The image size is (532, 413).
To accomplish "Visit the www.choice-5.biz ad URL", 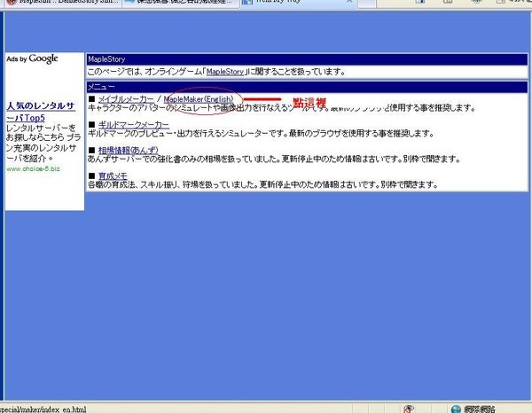I will [x=34, y=168].
